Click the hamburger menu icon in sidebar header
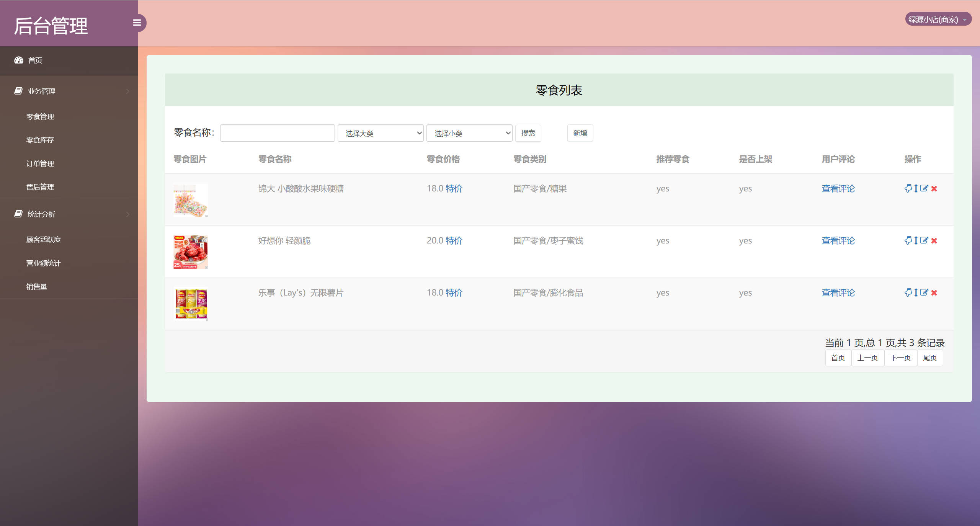 pos(137,23)
